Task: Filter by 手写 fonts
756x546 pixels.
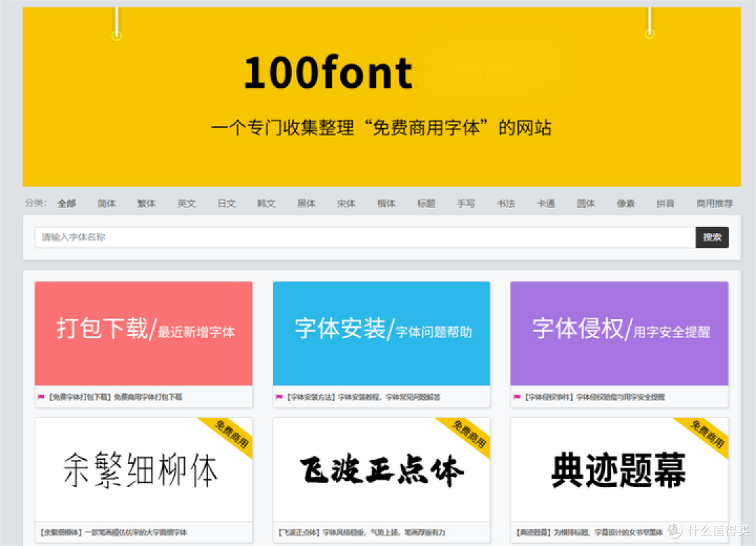Action: [466, 204]
